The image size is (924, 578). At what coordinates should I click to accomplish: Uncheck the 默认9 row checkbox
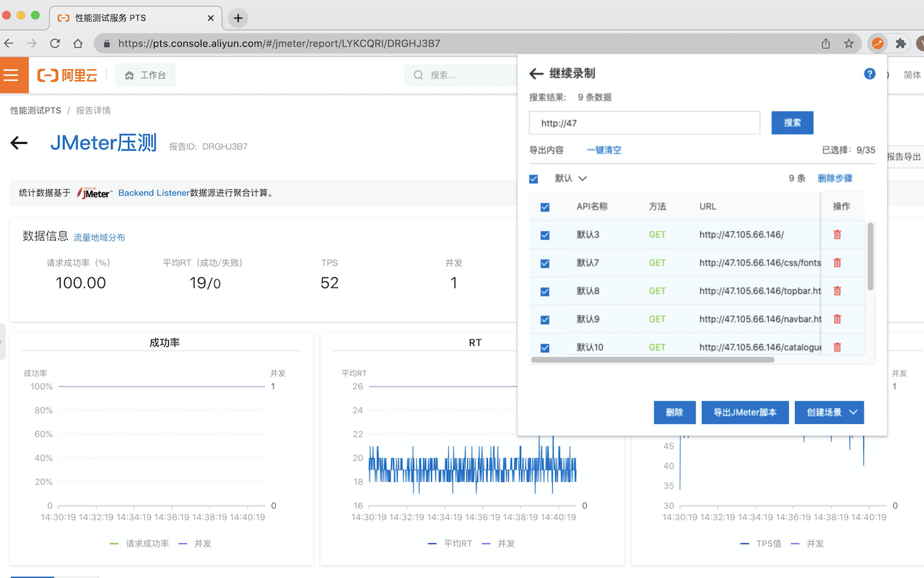pos(545,319)
